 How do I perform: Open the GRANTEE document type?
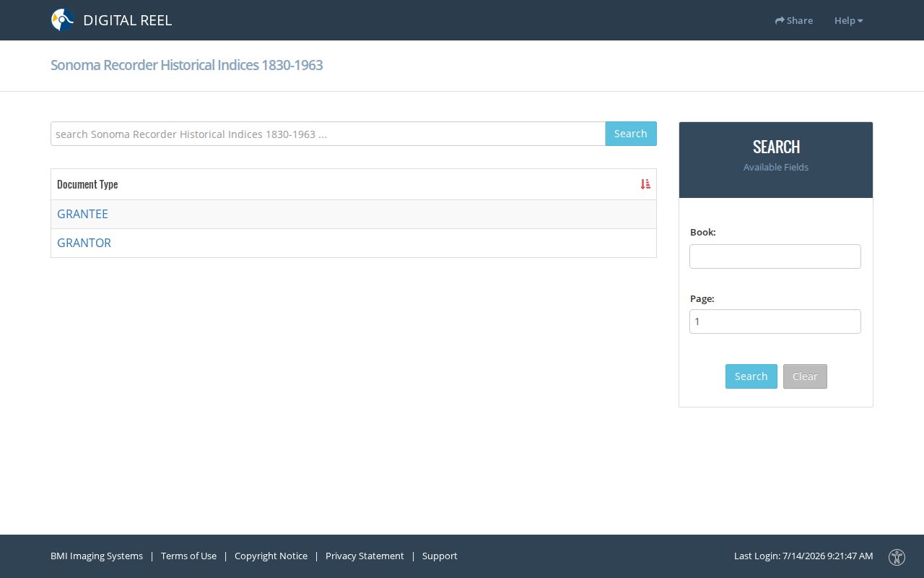82,214
